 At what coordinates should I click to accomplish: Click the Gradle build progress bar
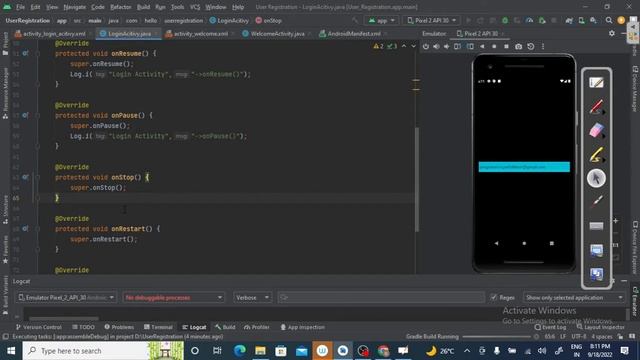click(497, 337)
